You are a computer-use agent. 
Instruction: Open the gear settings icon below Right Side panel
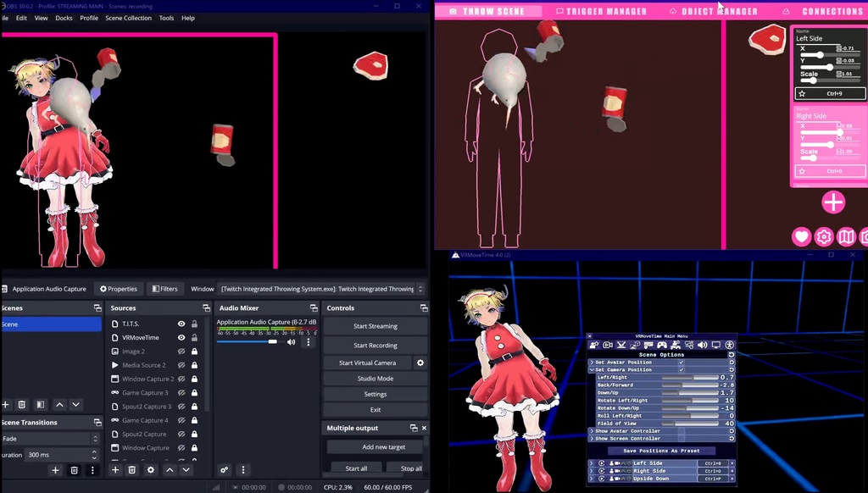[823, 237]
